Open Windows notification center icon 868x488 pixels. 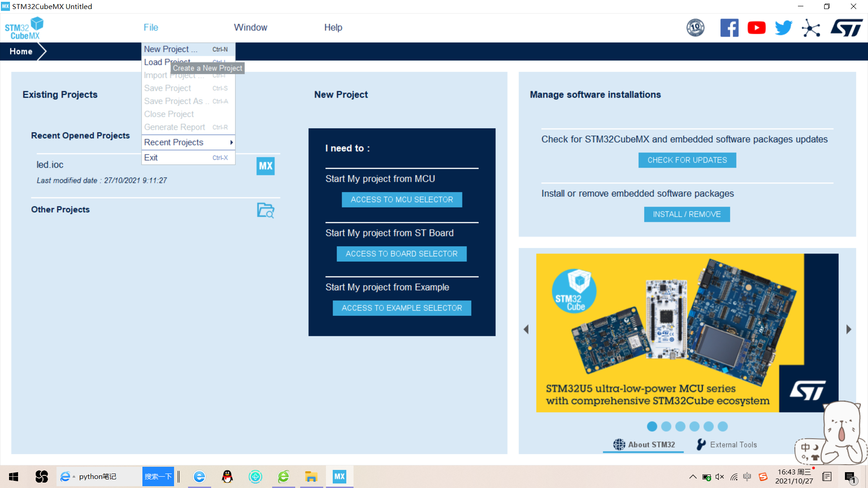[850, 477]
